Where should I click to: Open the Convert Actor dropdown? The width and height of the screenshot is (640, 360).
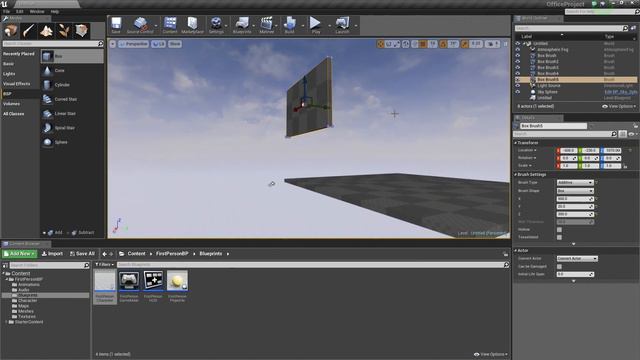577,258
